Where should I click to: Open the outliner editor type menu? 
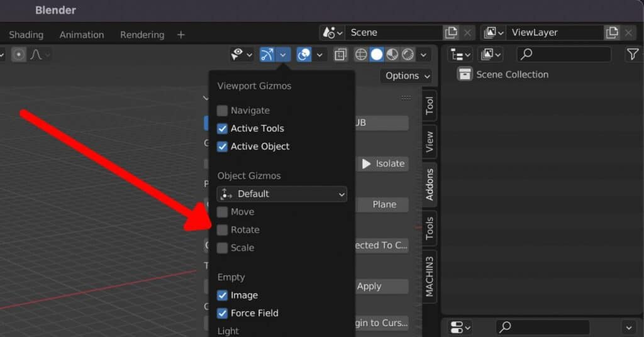(460, 55)
